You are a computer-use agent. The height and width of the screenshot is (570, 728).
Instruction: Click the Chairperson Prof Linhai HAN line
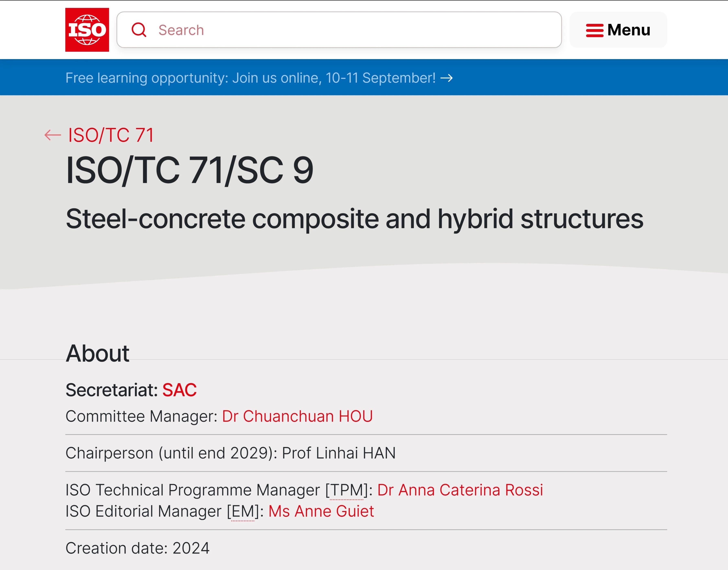tap(230, 453)
